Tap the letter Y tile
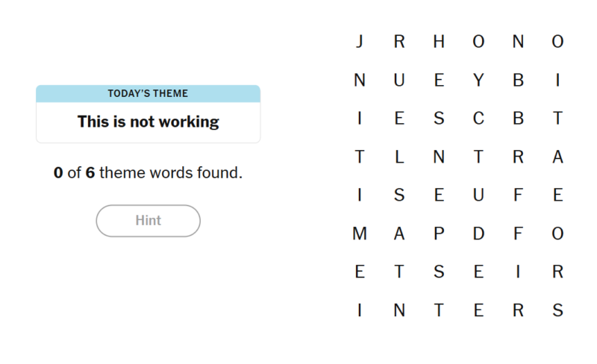The height and width of the screenshot is (364, 597). [478, 81]
